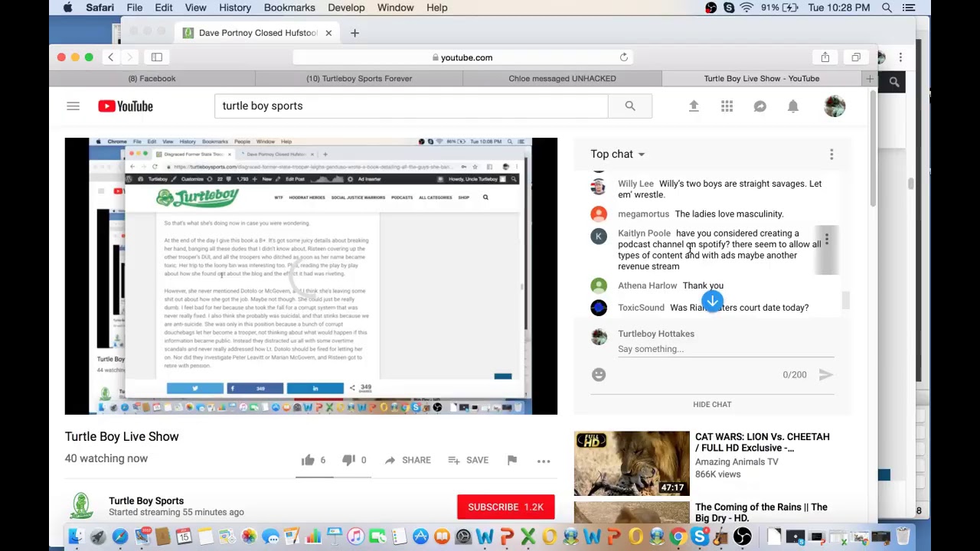This screenshot has height=551, width=980.
Task: Click Athena Harlow's name in chat
Action: coord(648,285)
